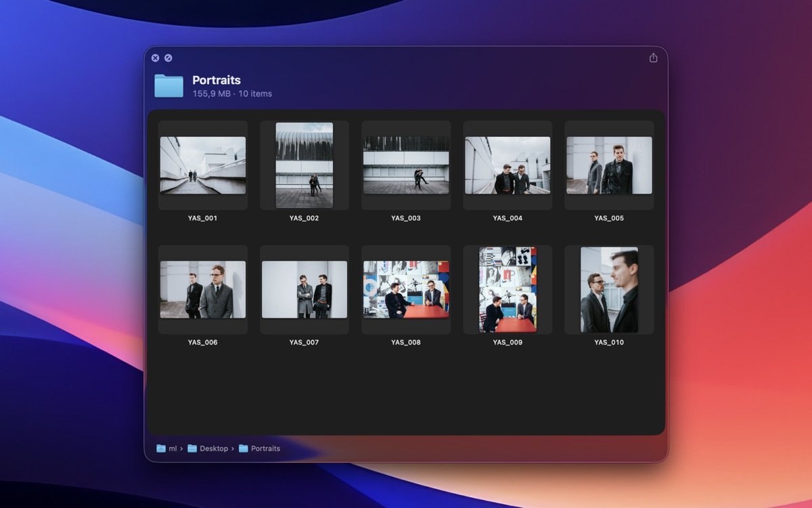Open the colorful YAS_009 poster-wall photo
The image size is (812, 508).
click(x=507, y=289)
